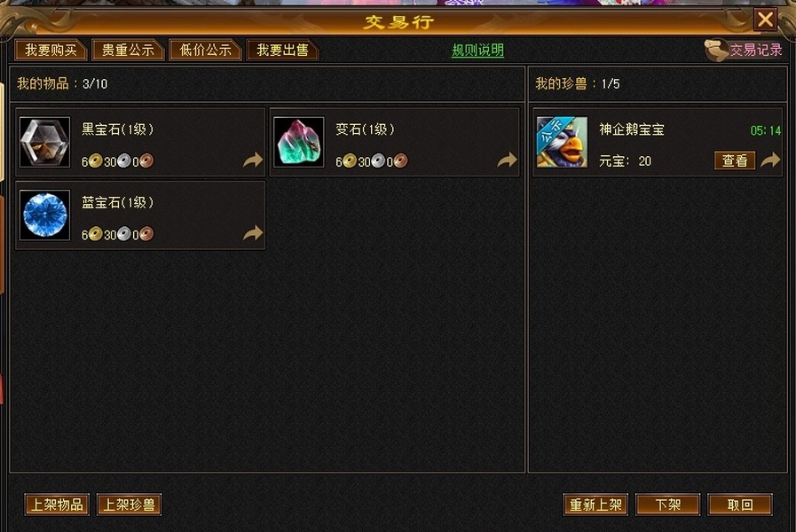This screenshot has height=532, width=796.
Task: Click the blue gem (蓝宝石) item icon
Action: [44, 215]
